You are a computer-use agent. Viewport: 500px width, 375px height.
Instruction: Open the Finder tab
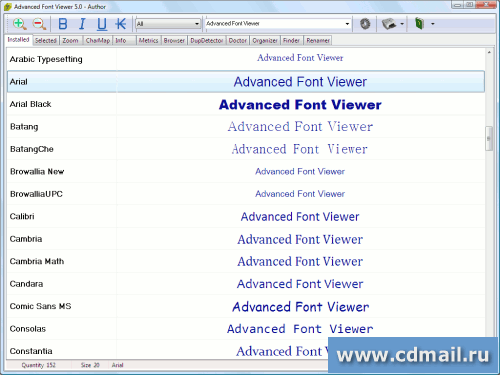coord(291,40)
